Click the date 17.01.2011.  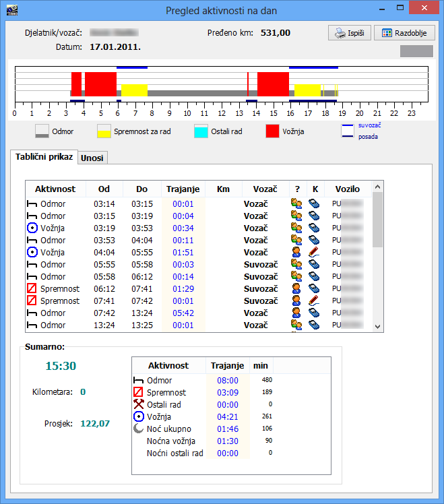[115, 47]
